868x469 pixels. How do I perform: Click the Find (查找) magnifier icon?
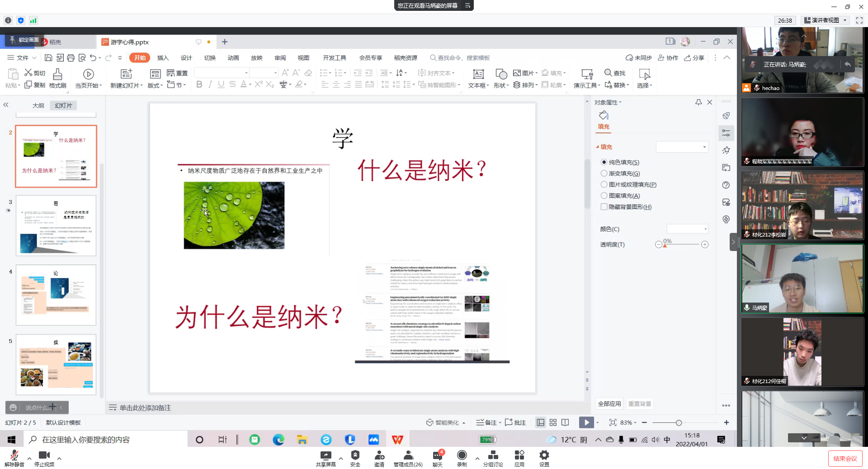click(x=609, y=73)
